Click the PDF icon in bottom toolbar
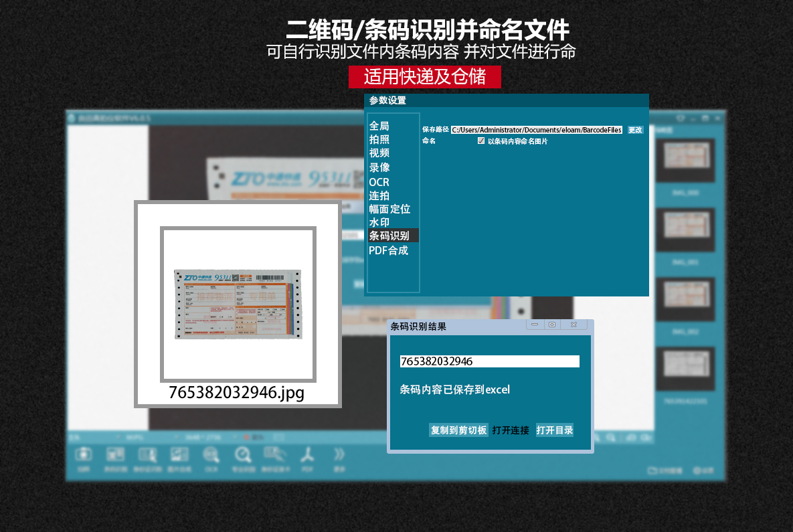793x532 pixels. (x=307, y=455)
